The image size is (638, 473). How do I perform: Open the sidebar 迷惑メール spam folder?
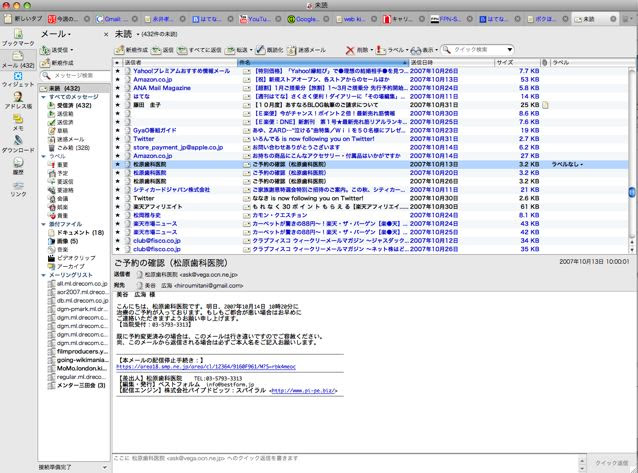point(66,139)
